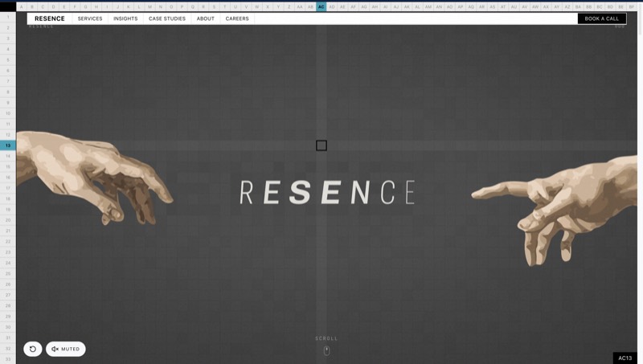This screenshot has height=364, width=643.
Task: Select row header 10
Action: pos(8,113)
